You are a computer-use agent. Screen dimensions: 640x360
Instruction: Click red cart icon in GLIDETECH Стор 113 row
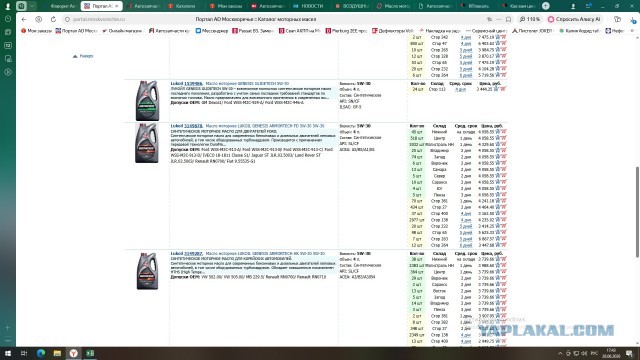point(503,89)
